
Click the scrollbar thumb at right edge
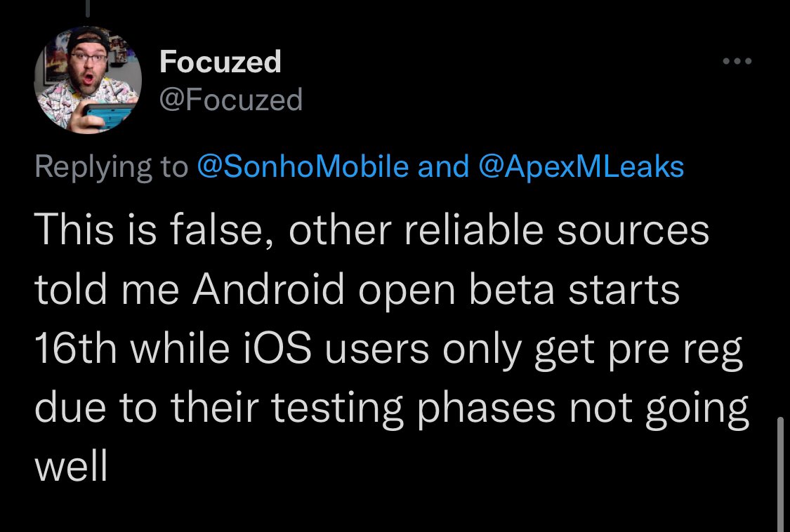pos(780,474)
